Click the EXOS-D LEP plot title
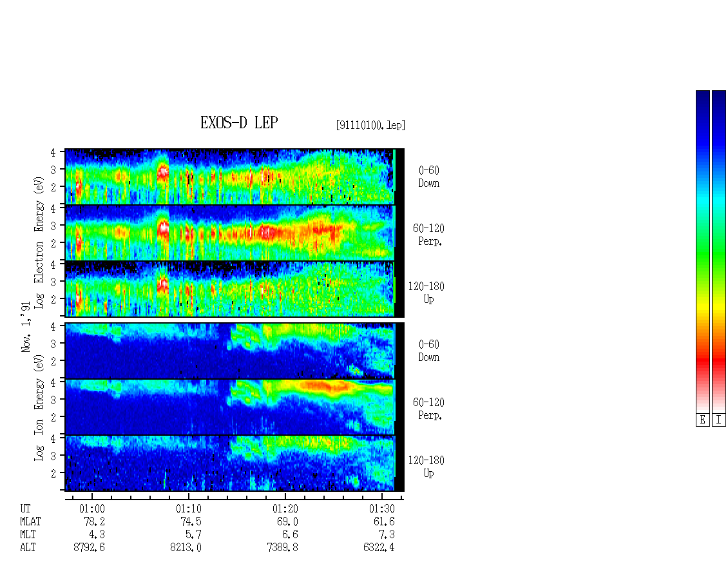The width and height of the screenshot is (728, 564). pyautogui.click(x=239, y=122)
